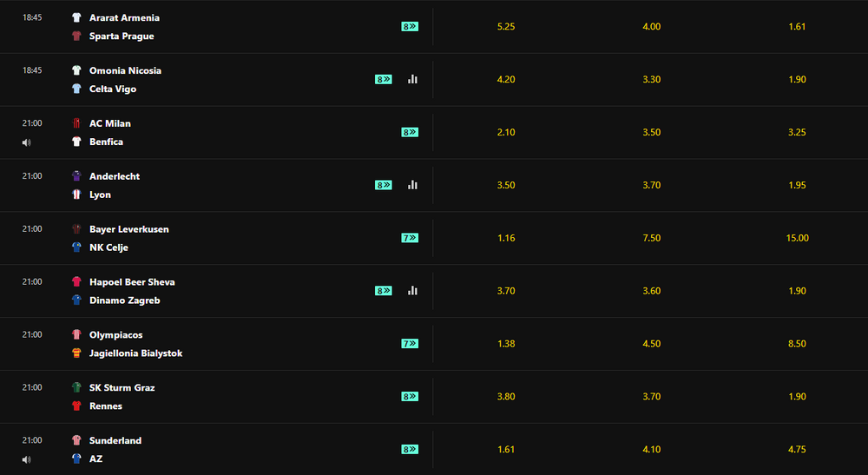
Task: Open the Dinamo Zagreb team link
Action: pyautogui.click(x=124, y=300)
